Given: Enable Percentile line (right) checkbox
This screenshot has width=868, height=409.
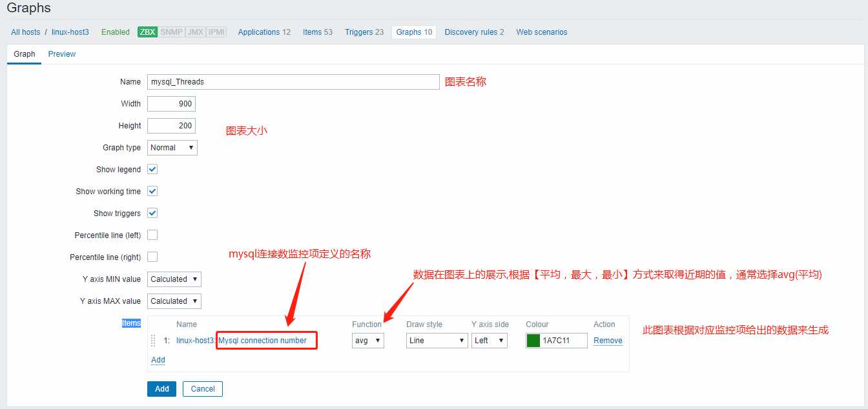Looking at the screenshot, I should pyautogui.click(x=152, y=257).
